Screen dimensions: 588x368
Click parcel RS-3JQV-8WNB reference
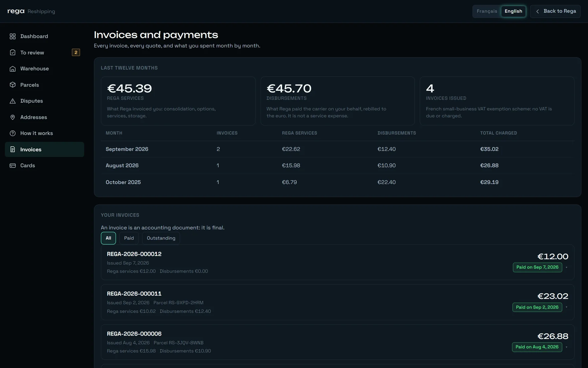178,343
